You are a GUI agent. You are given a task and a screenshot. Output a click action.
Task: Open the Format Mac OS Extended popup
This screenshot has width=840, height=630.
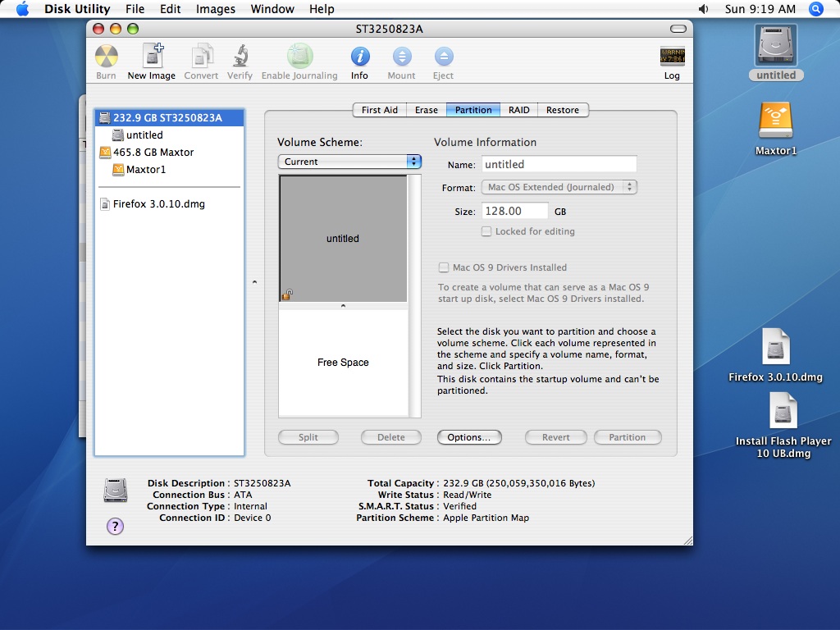559,187
